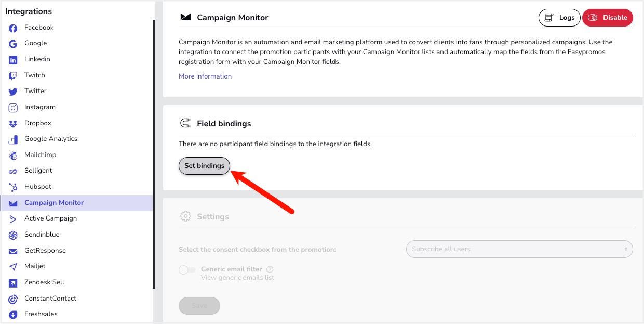644x324 pixels.
Task: Click the red Disable button
Action: 608,18
